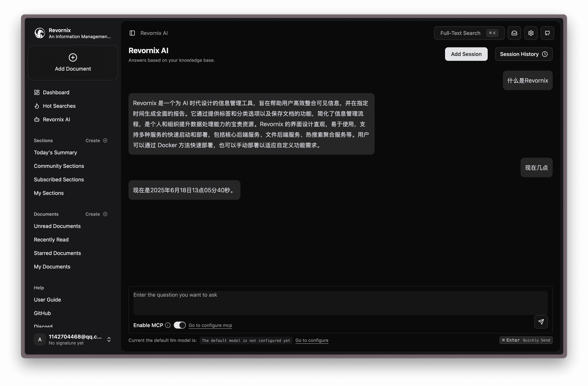Go to Hot Searches
This screenshot has height=386, width=588.
[x=59, y=106]
